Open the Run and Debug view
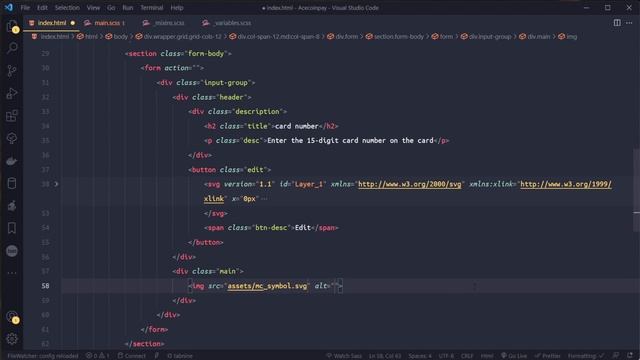 pyautogui.click(x=12, y=93)
